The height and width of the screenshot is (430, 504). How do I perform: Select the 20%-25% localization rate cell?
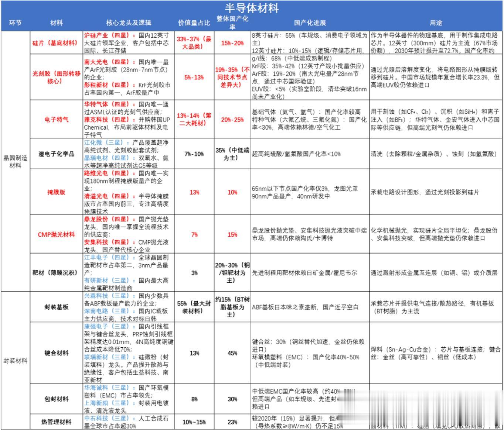[x=232, y=120]
